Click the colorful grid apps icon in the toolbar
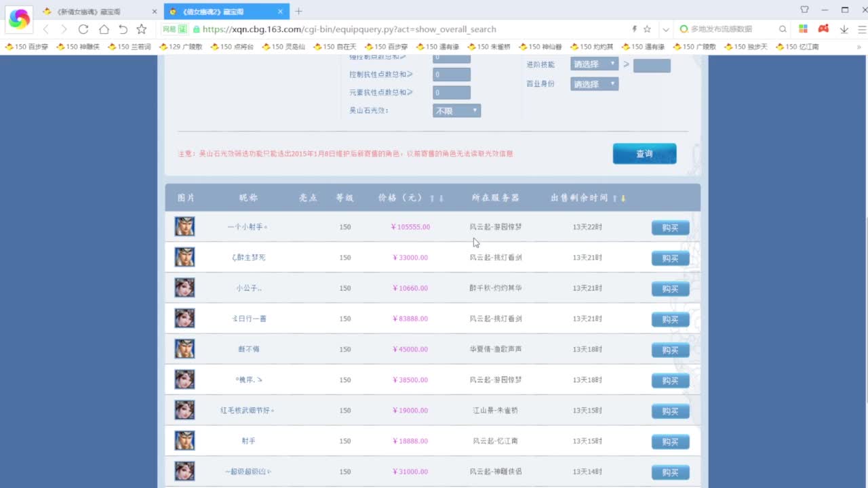This screenshot has height=488, width=868. point(803,29)
